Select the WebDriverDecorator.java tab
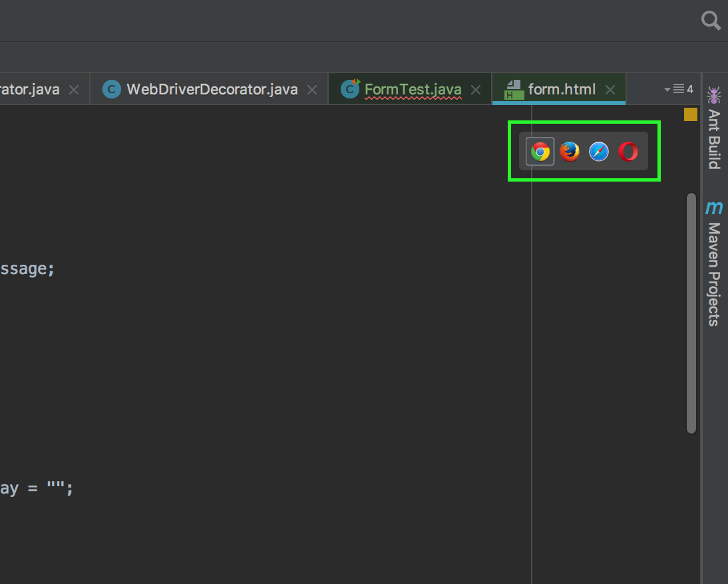The height and width of the screenshot is (584, 728). (212, 89)
